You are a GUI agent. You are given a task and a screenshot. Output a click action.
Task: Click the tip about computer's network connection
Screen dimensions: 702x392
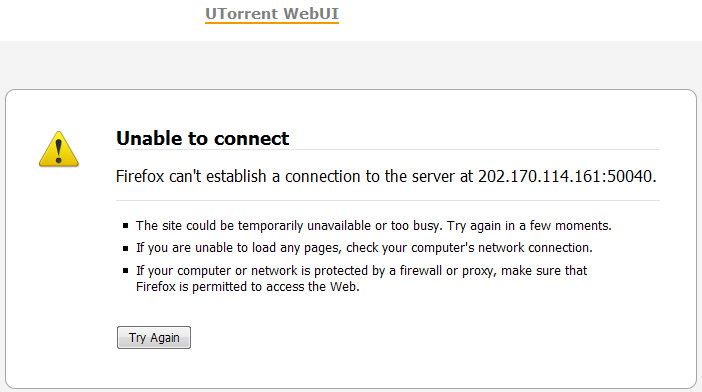coord(364,248)
